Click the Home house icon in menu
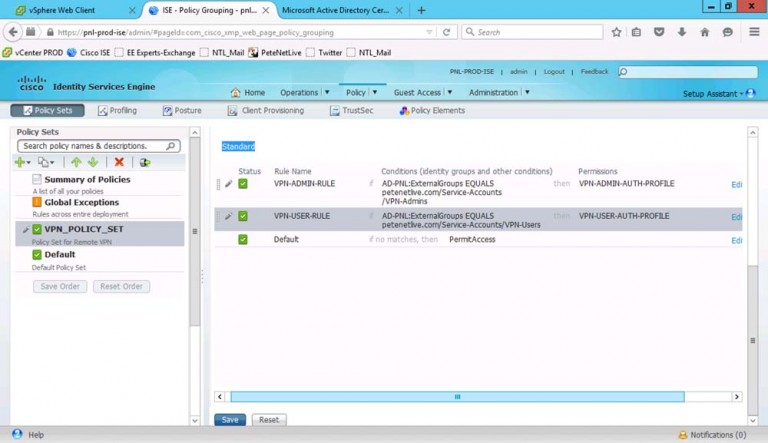Viewport: 768px width, 443px height. click(x=236, y=92)
